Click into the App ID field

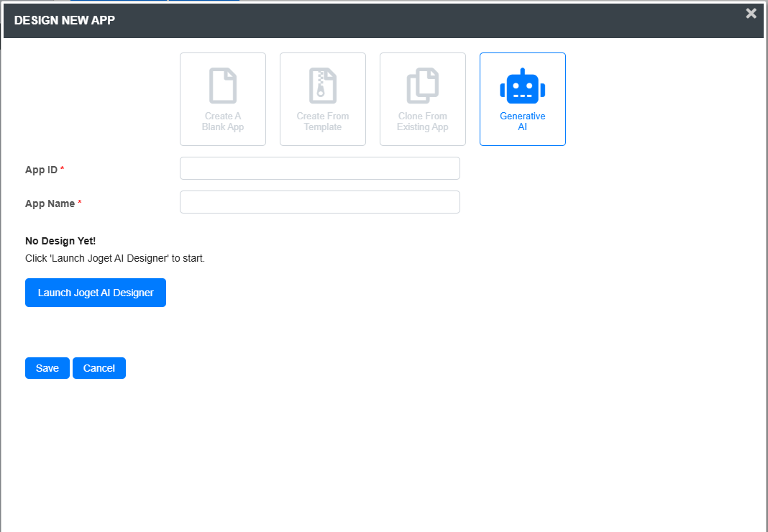(x=320, y=168)
